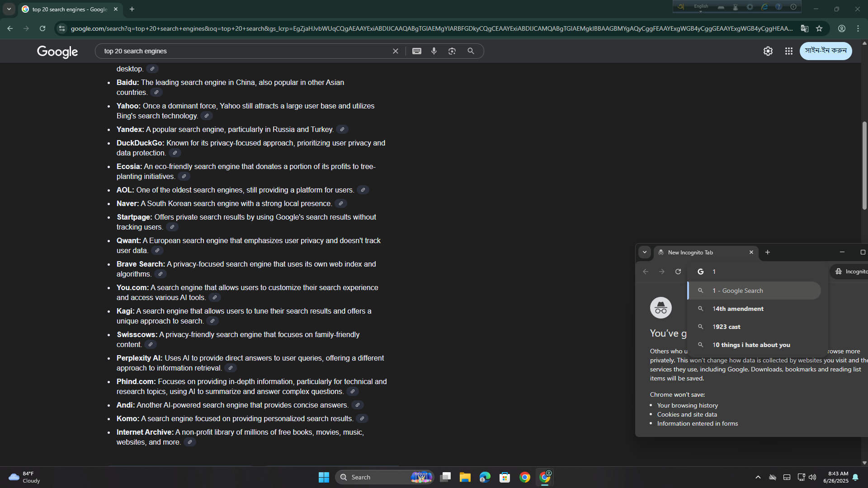Reload the incognito window page
Screen dimensions: 868x488
[x=678, y=272]
